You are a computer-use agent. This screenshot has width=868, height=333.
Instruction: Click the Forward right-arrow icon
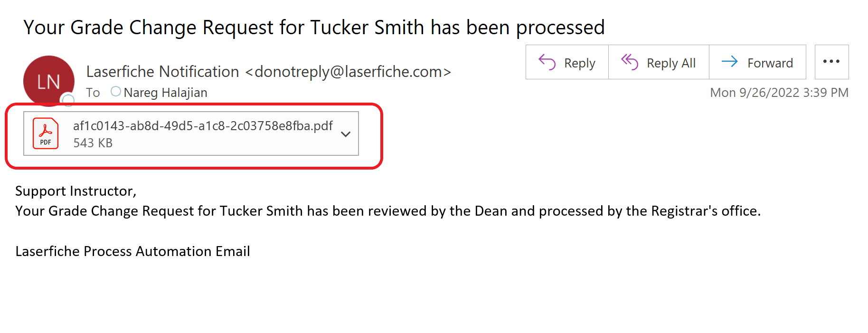click(x=729, y=62)
